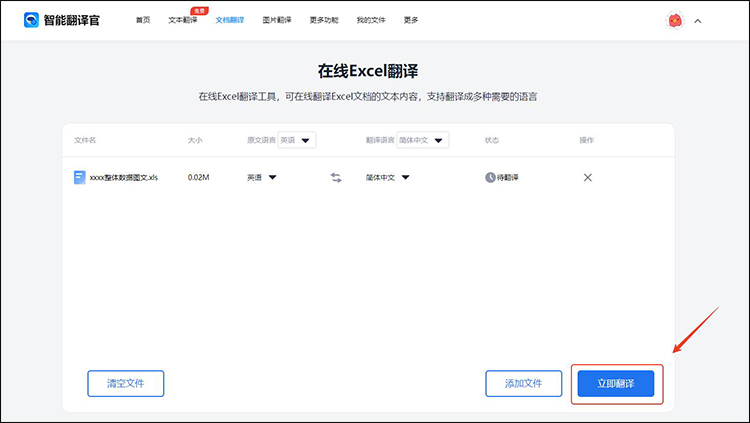Click the 在线Excel翻译 heading
Image resolution: width=750 pixels, height=423 pixels.
(x=368, y=71)
